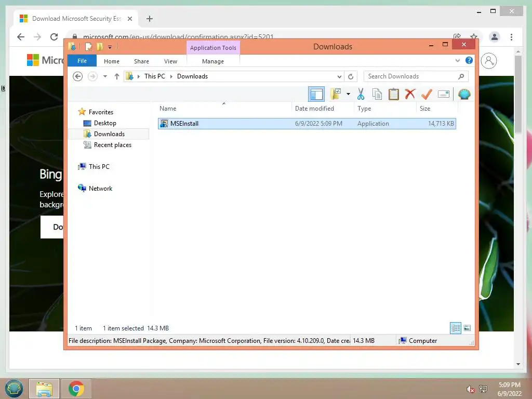Open recent locations dropdown arrow
This screenshot has height=399, width=532.
[x=105, y=76]
